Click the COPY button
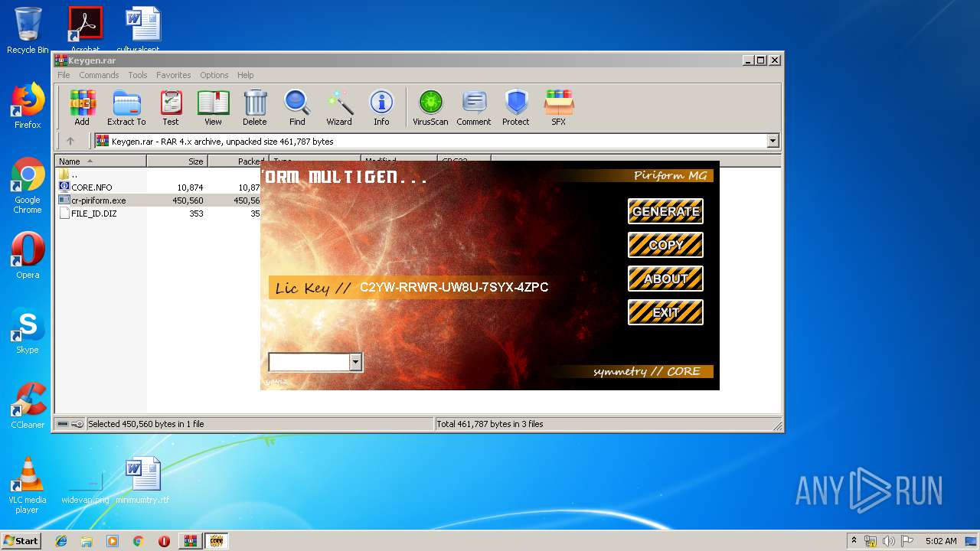Screen dimensions: 980x551 pos(665,245)
